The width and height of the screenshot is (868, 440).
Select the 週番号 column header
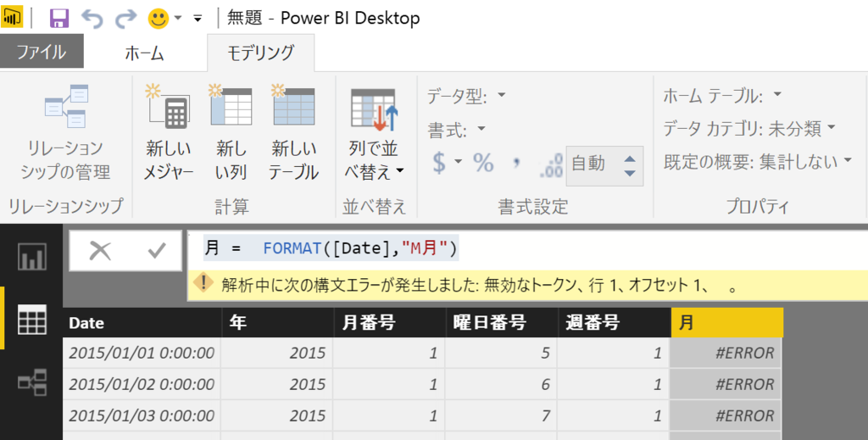click(x=614, y=323)
